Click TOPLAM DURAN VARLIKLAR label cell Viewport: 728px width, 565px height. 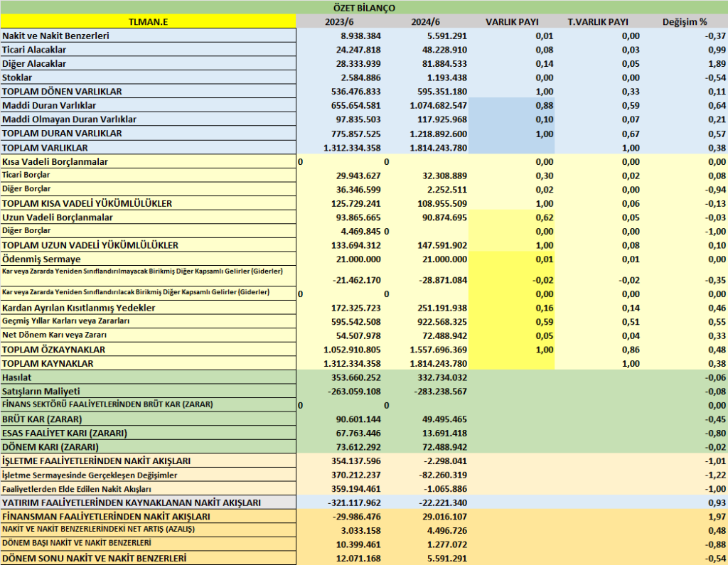click(x=148, y=133)
